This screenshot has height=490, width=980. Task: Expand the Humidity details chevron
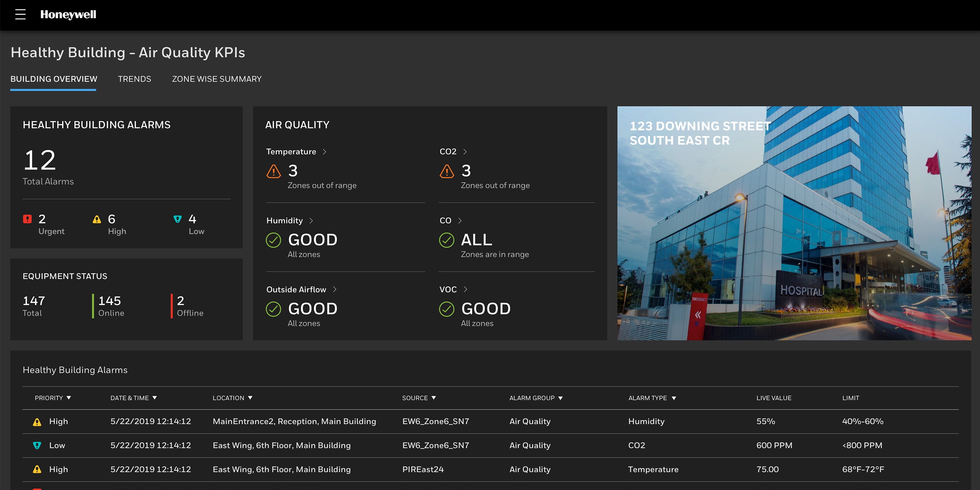pyautogui.click(x=311, y=220)
